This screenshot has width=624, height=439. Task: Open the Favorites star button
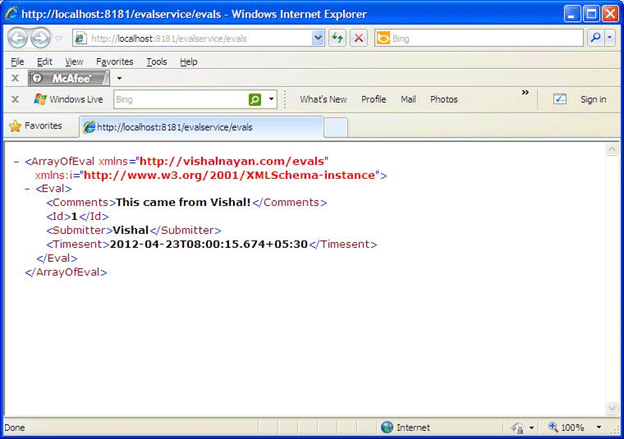(x=36, y=126)
